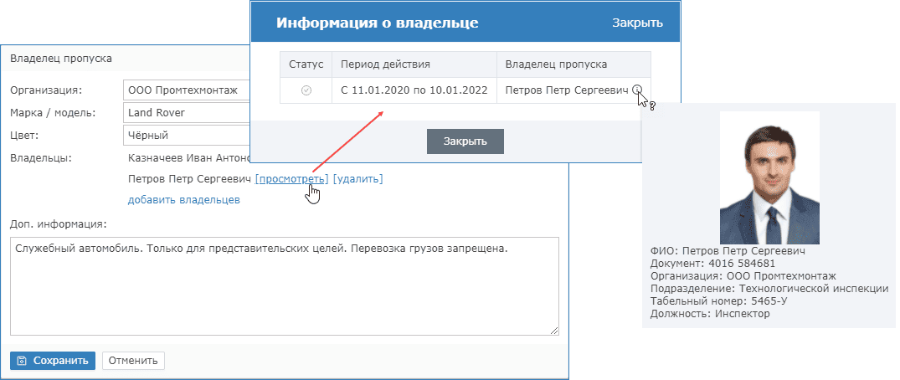This screenshot has height=380, width=900.
Task: Click the resize handle of the text area
Action: click(x=554, y=331)
